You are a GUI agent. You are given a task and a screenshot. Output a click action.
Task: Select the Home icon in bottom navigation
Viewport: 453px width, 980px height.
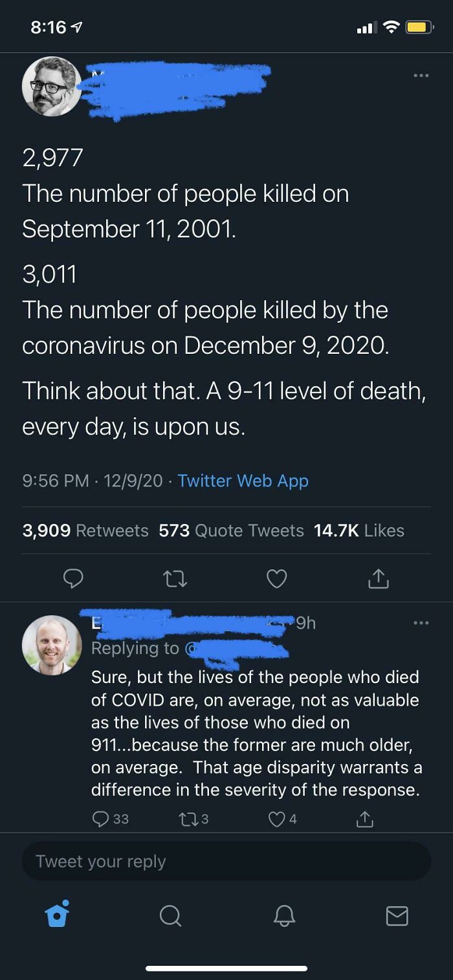pos(56,915)
